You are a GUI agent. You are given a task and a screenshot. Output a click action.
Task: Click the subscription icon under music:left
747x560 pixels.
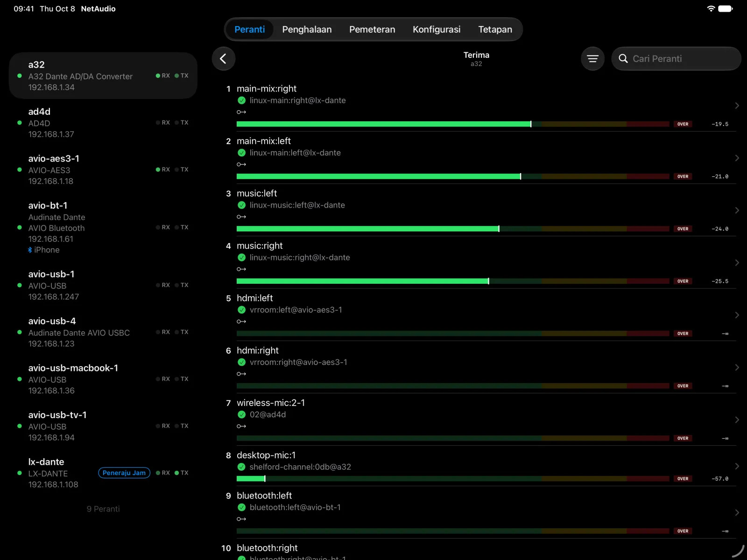tap(241, 217)
